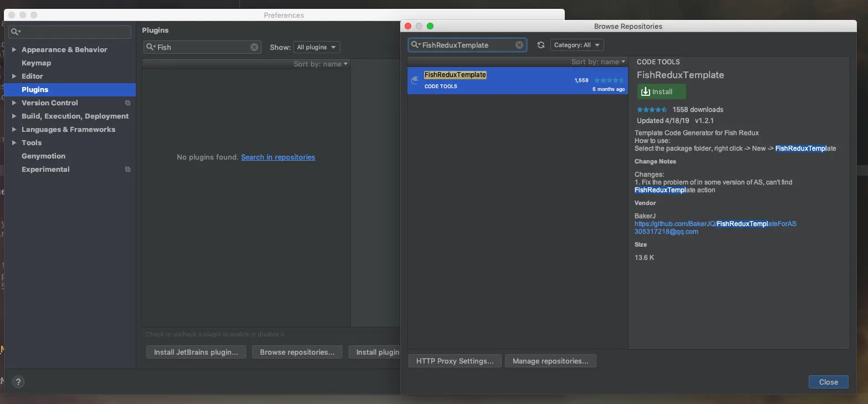Viewport: 868px width, 404px height.
Task: Select the FishReduxTemplate result row
Action: (518, 81)
